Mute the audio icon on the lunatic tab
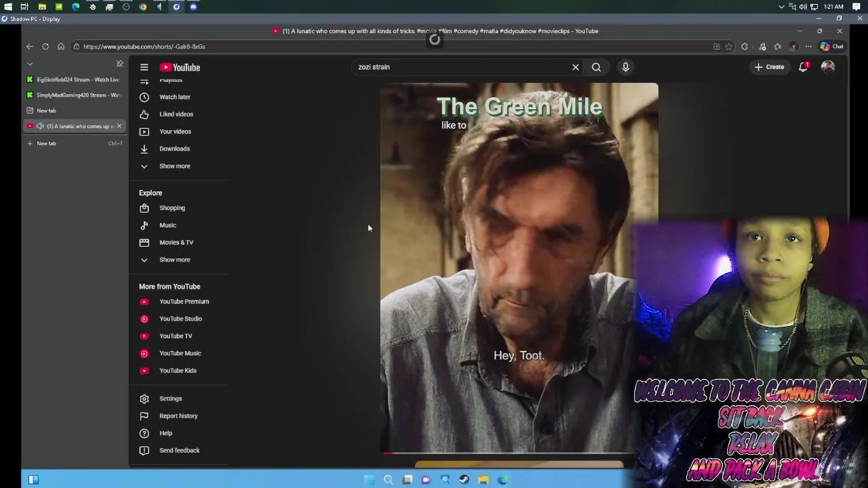The image size is (868, 488). coord(40,126)
